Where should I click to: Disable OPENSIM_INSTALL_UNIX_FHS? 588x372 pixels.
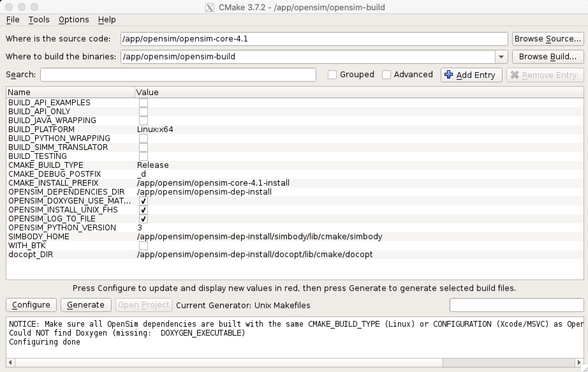click(143, 210)
